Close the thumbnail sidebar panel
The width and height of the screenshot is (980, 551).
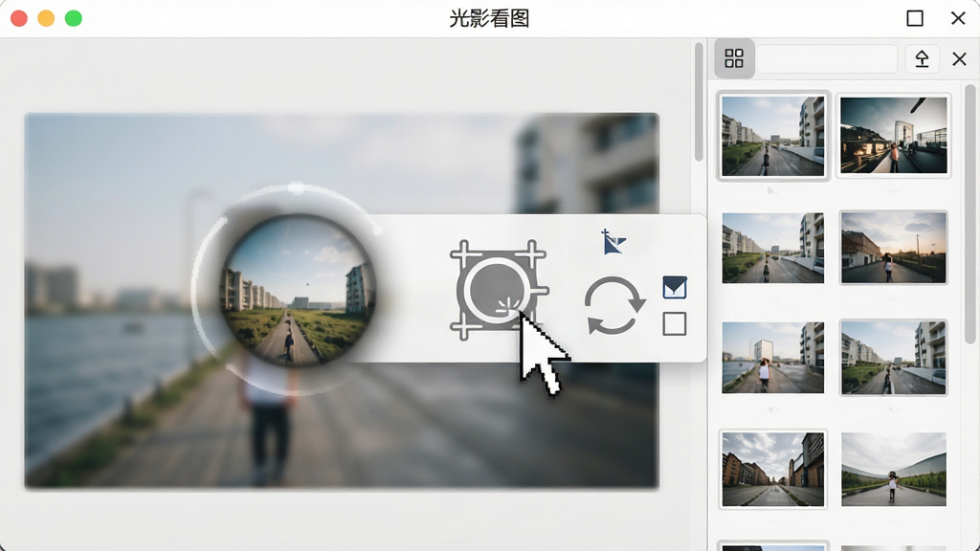click(x=959, y=58)
